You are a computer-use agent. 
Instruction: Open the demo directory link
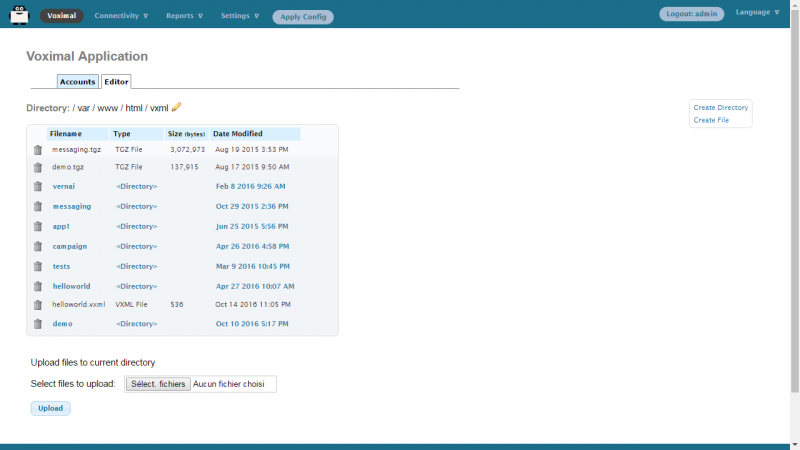[62, 323]
